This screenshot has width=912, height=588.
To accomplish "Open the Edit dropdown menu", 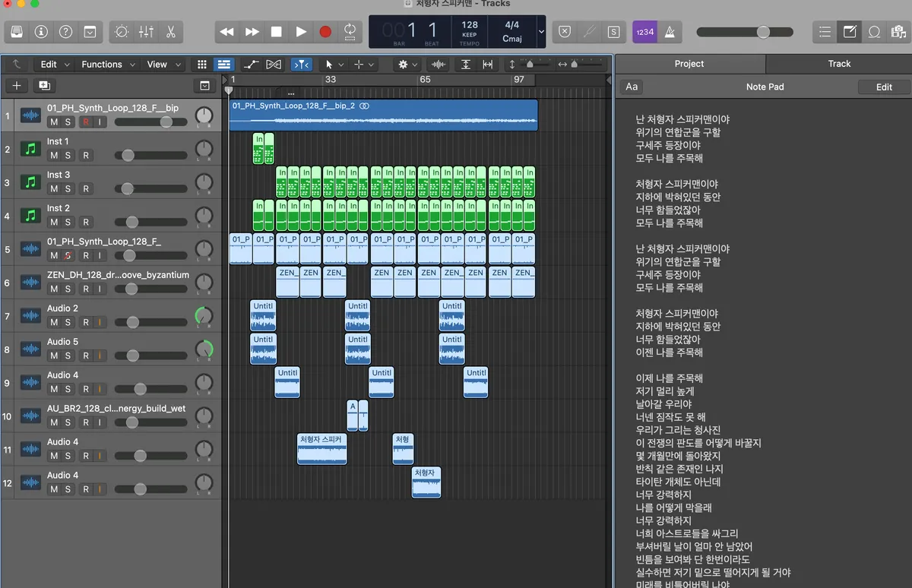I will click(55, 65).
